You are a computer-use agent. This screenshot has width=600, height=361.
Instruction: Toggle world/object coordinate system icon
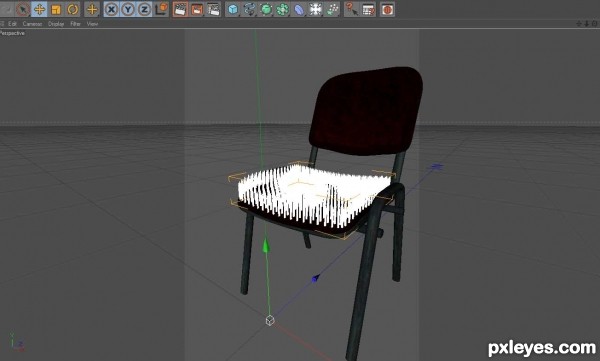point(161,9)
